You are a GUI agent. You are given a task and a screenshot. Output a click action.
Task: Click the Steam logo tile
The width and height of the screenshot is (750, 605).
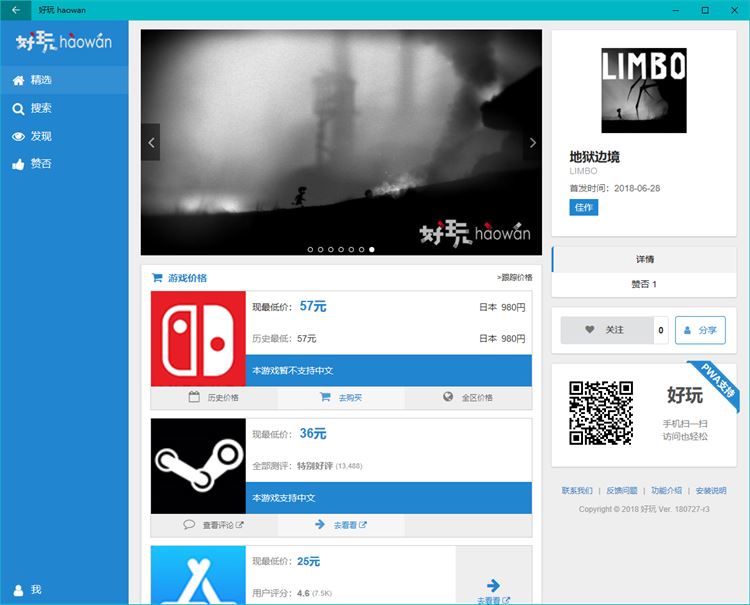click(198, 466)
